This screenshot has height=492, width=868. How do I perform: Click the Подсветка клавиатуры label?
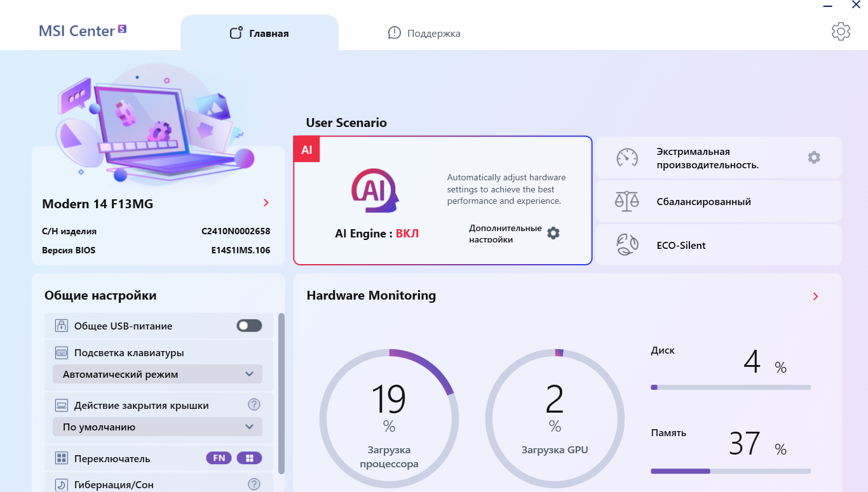[x=129, y=353]
